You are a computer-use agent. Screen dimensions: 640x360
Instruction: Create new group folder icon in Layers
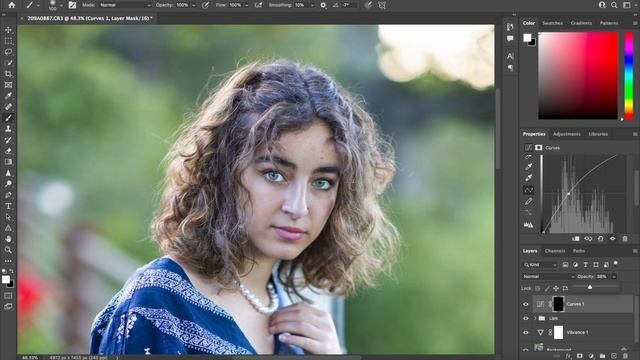[602, 356]
